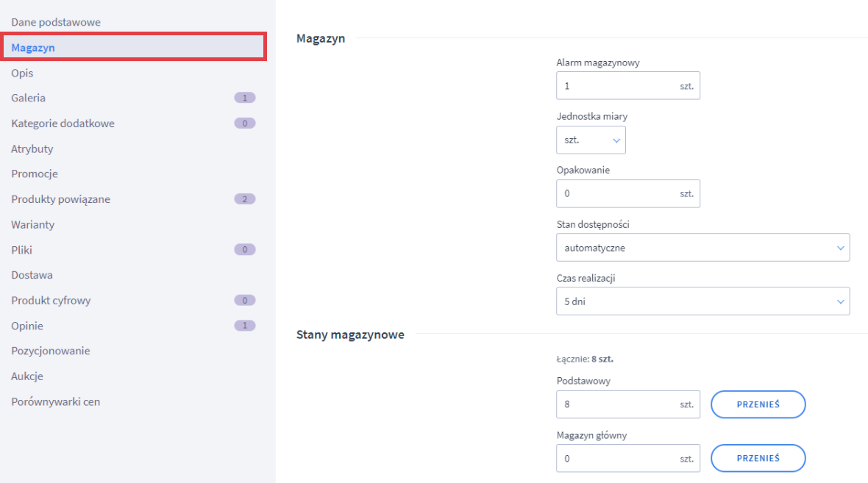Click the Produkty powiązane count badge

tap(244, 199)
